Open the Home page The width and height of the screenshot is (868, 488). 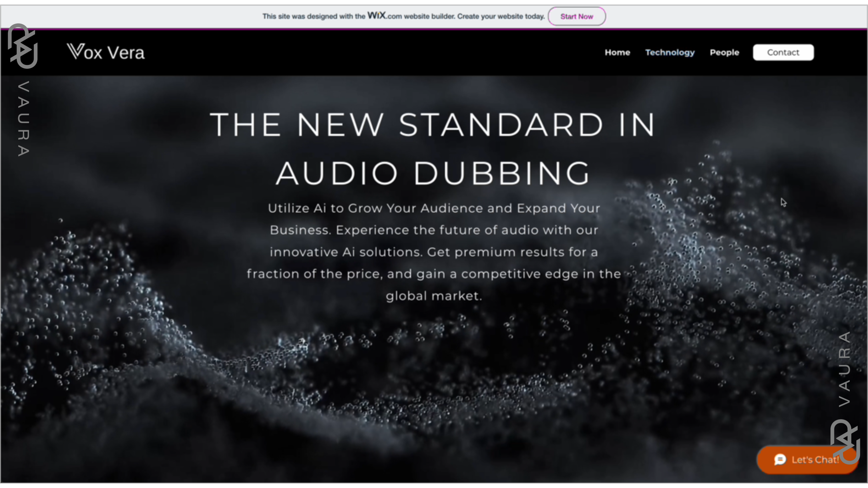(x=617, y=53)
